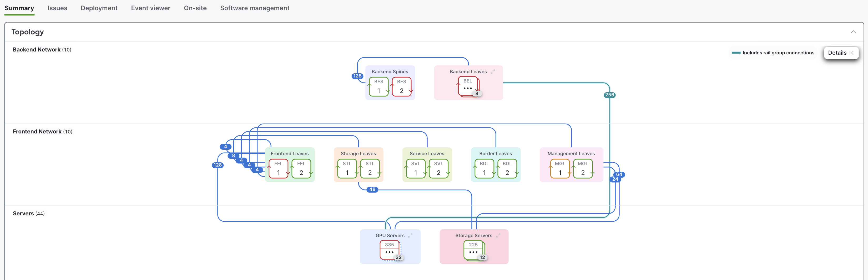The width and height of the screenshot is (868, 280).
Task: Open the Software management tab
Action: (x=254, y=8)
